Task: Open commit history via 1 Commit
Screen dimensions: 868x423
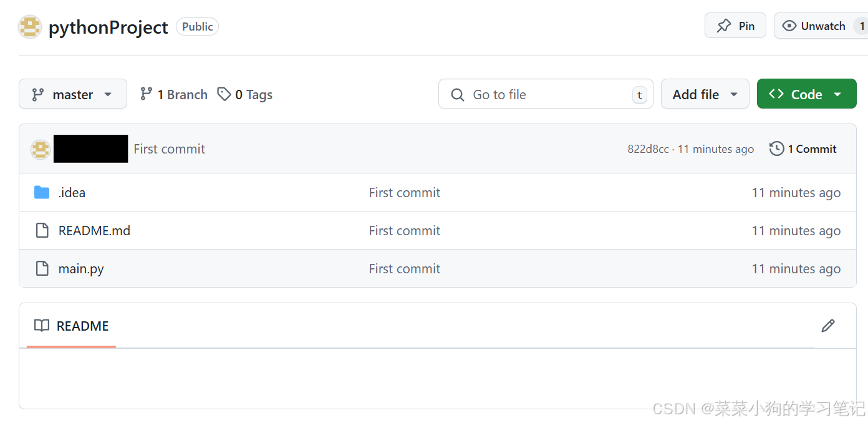Action: point(803,149)
